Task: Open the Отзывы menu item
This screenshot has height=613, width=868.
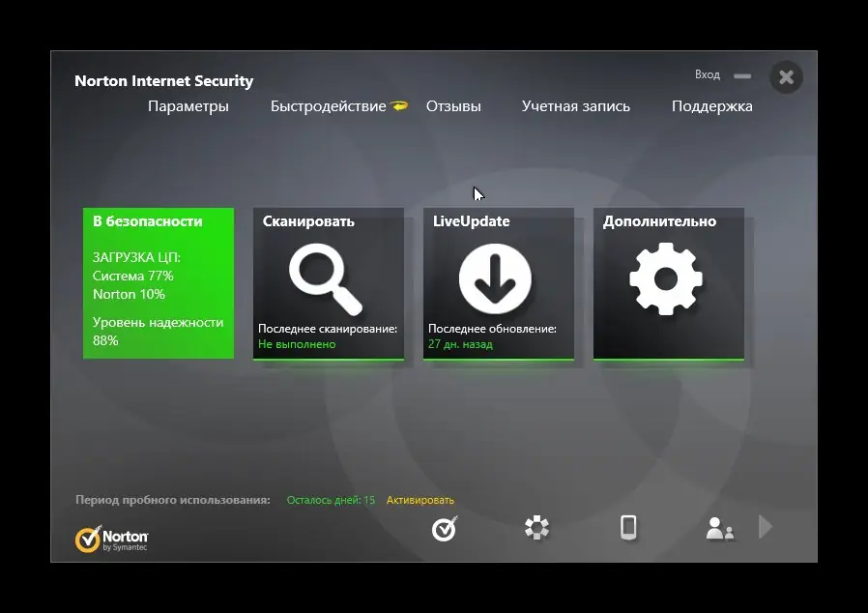Action: tap(453, 106)
